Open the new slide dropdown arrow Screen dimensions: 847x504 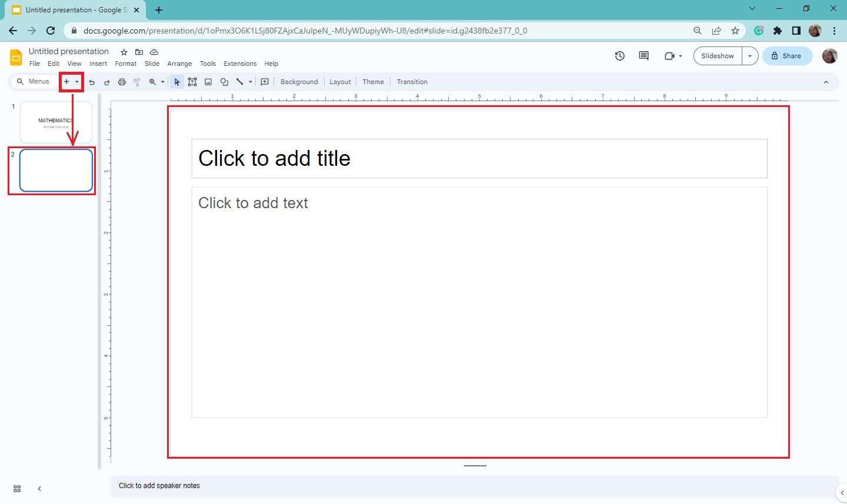(x=77, y=82)
